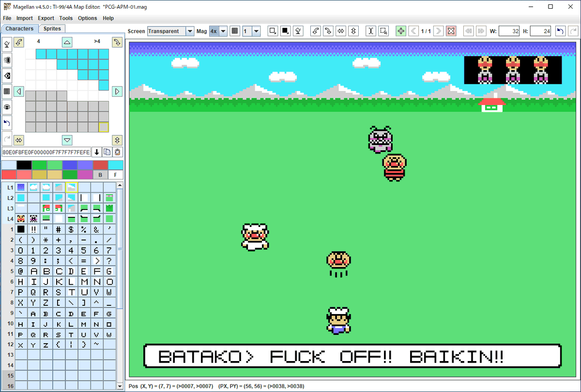Apply hex string with down arrow button

(x=96, y=152)
